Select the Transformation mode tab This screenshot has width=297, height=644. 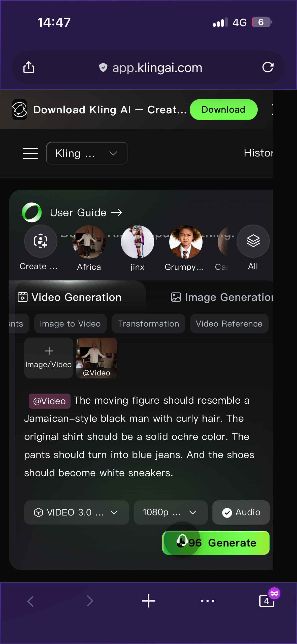(148, 324)
